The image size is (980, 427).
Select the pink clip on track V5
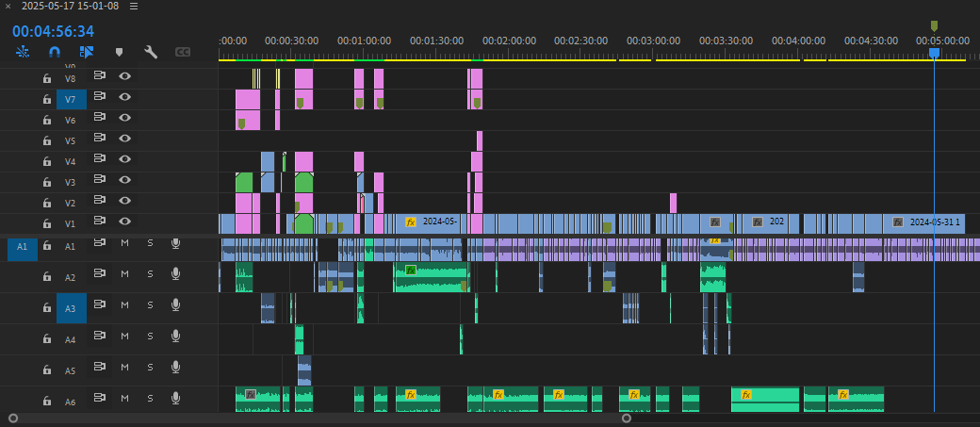coord(480,140)
